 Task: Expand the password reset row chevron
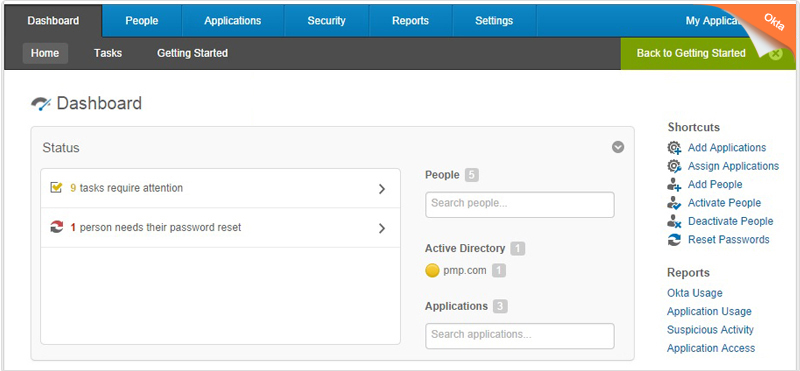click(382, 228)
